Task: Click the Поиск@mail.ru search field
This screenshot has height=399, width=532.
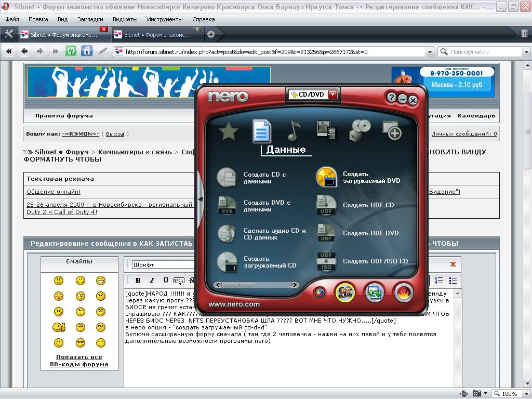Action: point(480,52)
